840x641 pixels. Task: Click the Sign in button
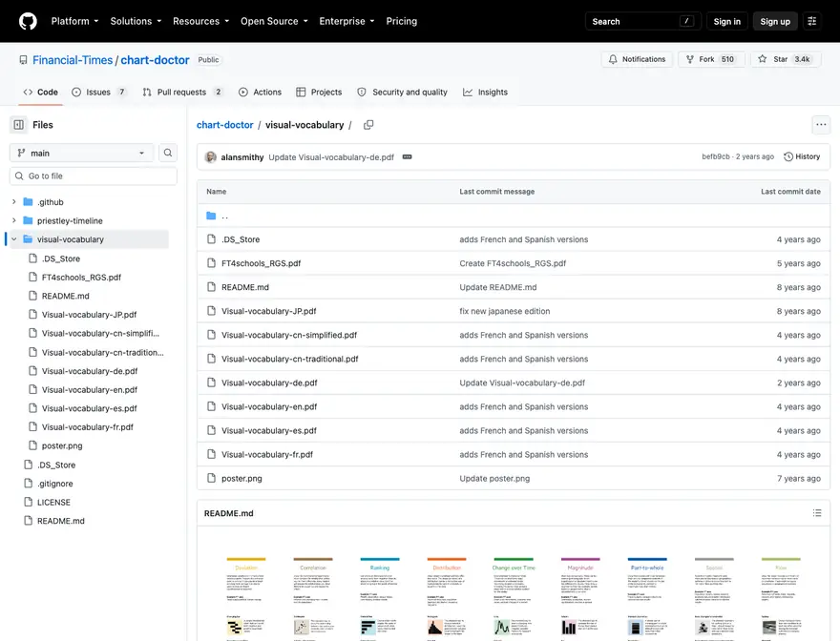tap(727, 21)
